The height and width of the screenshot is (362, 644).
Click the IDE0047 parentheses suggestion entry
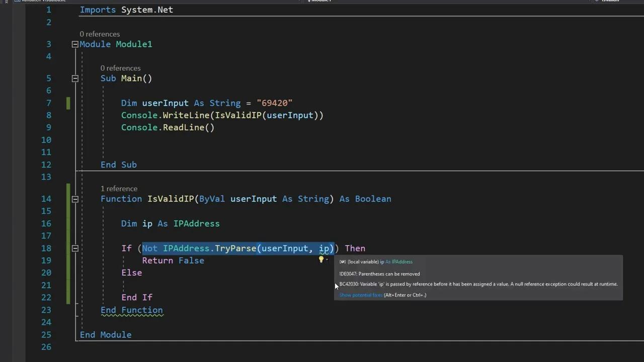(x=379, y=274)
